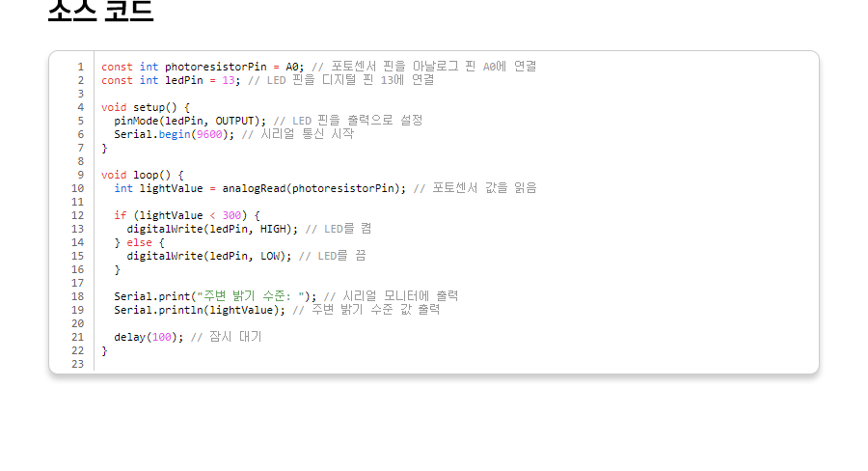Image resolution: width=868 pixels, height=471 pixels.
Task: Click the '포토센서 값을 읽음' comment on line 10
Action: pyautogui.click(x=475, y=188)
